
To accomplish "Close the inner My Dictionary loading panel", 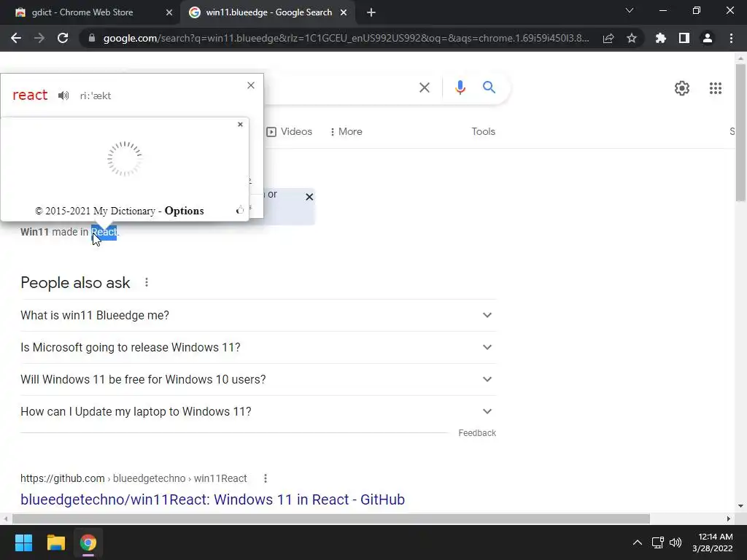I will pyautogui.click(x=240, y=124).
